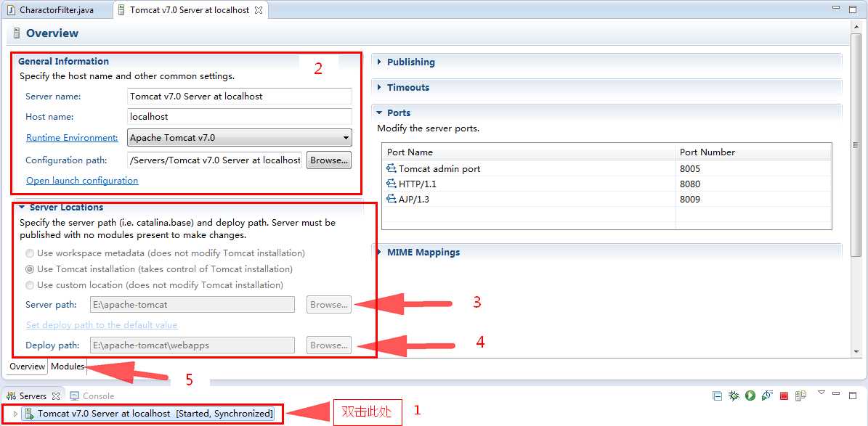Edit the Server name field
The height and width of the screenshot is (426, 868).
[240, 97]
